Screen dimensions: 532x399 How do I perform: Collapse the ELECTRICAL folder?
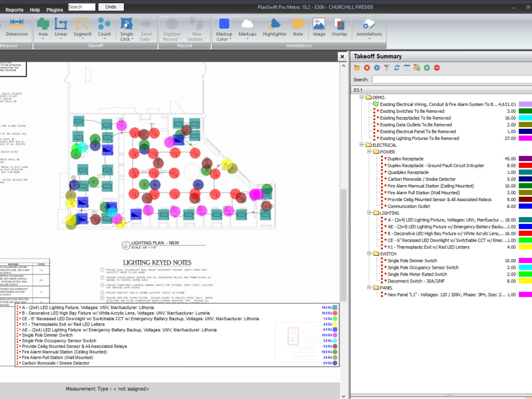(362, 145)
